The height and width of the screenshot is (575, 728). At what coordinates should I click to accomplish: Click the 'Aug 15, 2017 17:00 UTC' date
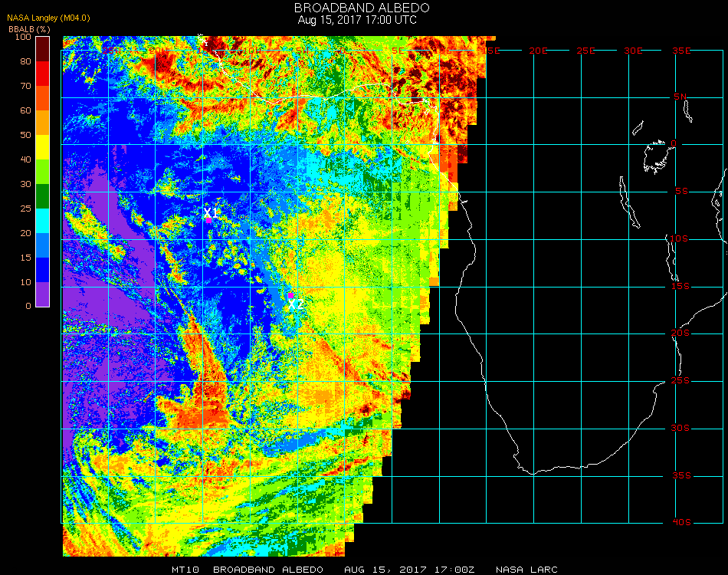[357, 20]
